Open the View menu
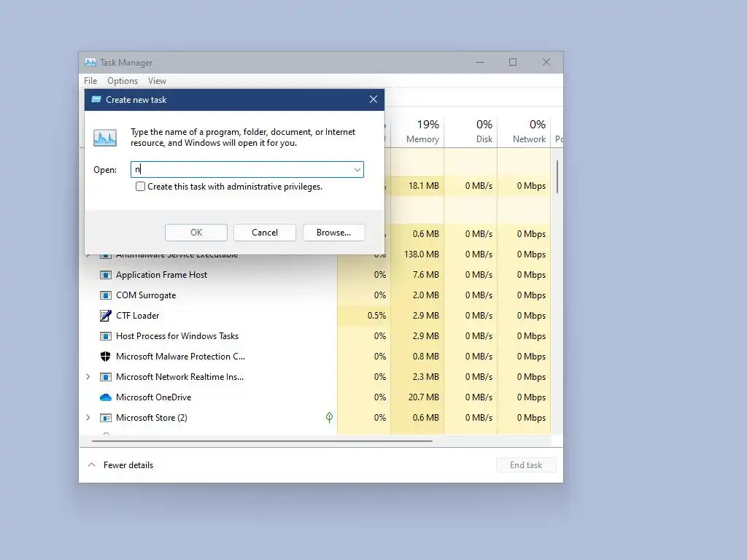Image resolution: width=747 pixels, height=560 pixels. point(157,81)
